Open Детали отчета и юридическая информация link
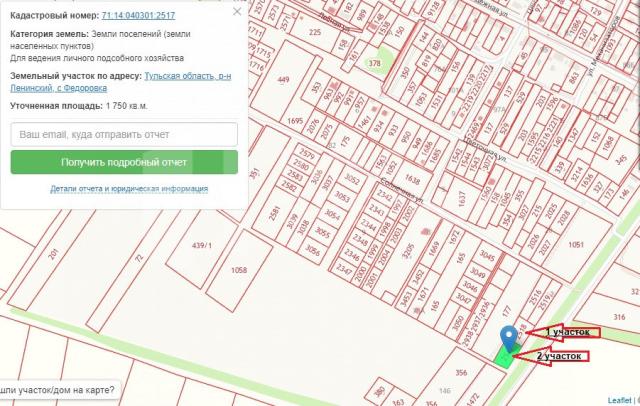The width and height of the screenshot is (640, 406). coord(129,189)
